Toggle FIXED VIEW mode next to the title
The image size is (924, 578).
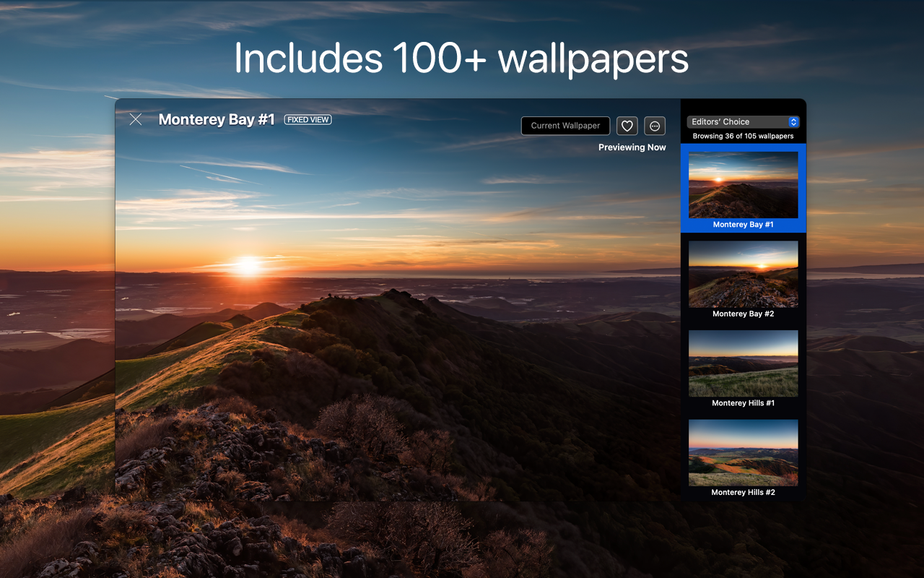tap(308, 119)
